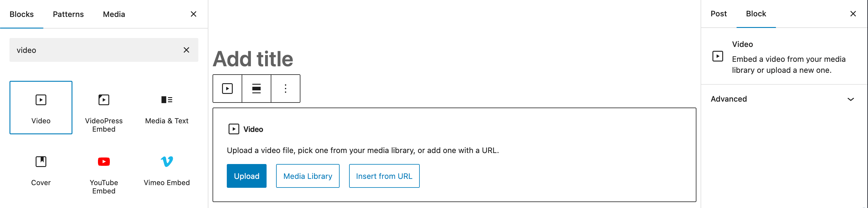Switch to the Patterns tab
The height and width of the screenshot is (208, 868).
point(68,14)
